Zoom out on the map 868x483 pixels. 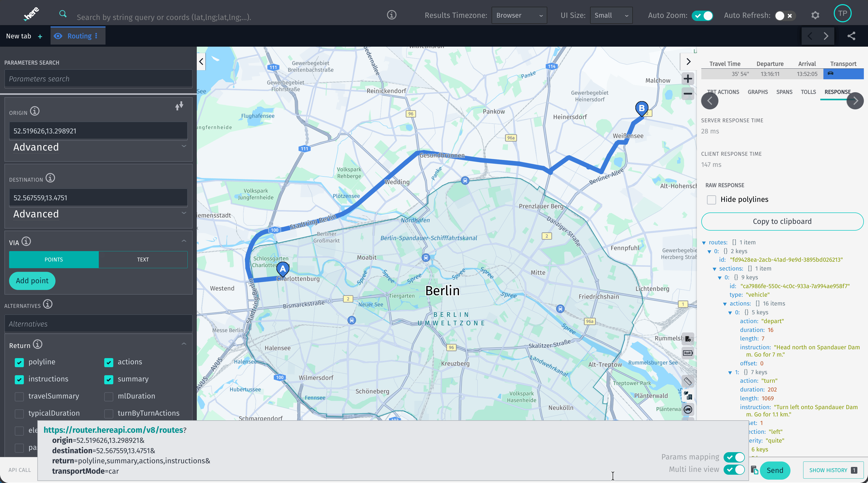click(688, 94)
